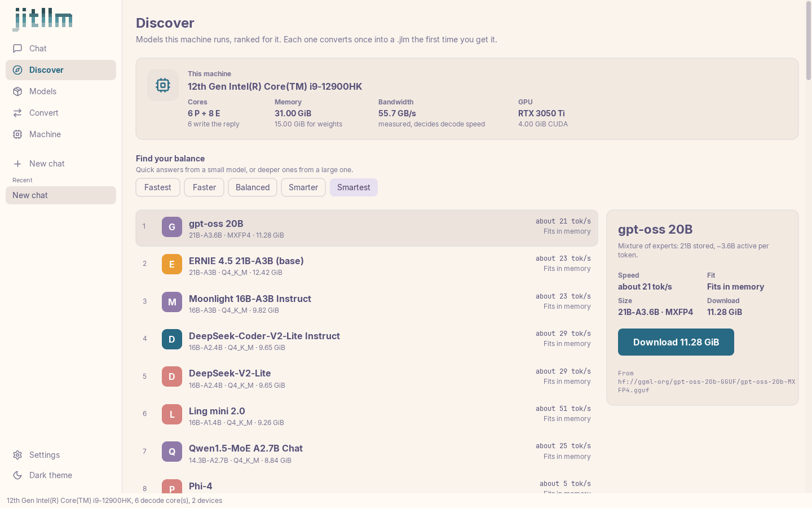812x508 pixels.
Task: Open the Machine page
Action: tap(61, 134)
